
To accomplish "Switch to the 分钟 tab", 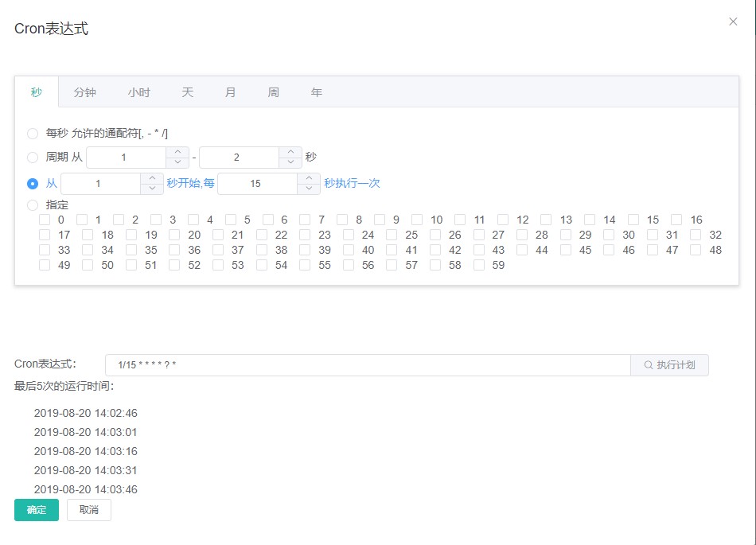I will point(85,91).
